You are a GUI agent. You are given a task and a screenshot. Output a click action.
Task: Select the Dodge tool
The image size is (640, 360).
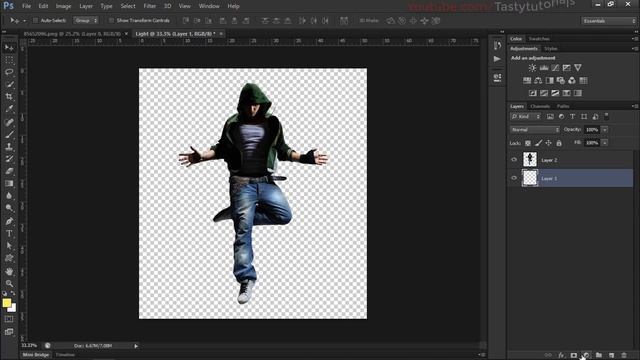[x=9, y=208]
